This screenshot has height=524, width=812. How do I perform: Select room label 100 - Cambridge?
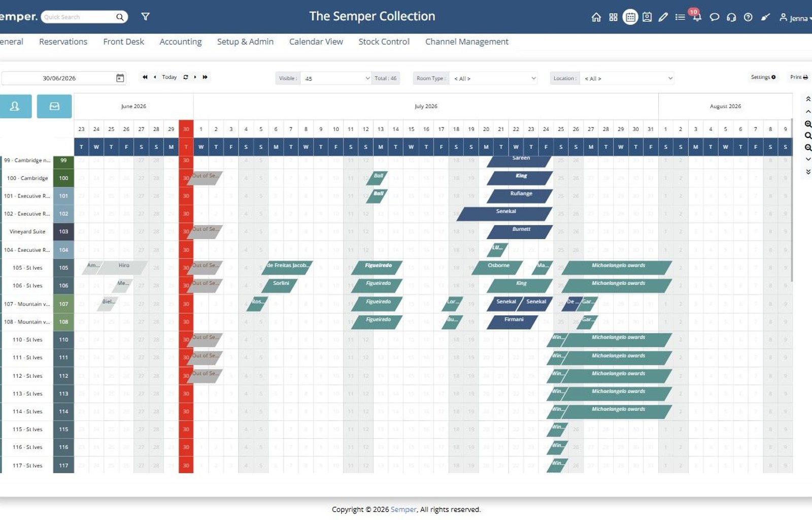(27, 178)
